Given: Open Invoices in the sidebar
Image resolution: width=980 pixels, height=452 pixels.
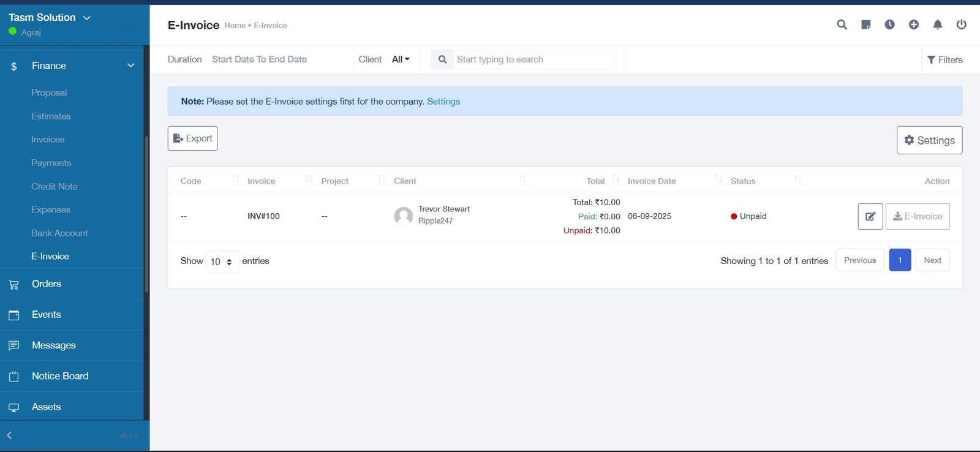Looking at the screenshot, I should (x=48, y=140).
